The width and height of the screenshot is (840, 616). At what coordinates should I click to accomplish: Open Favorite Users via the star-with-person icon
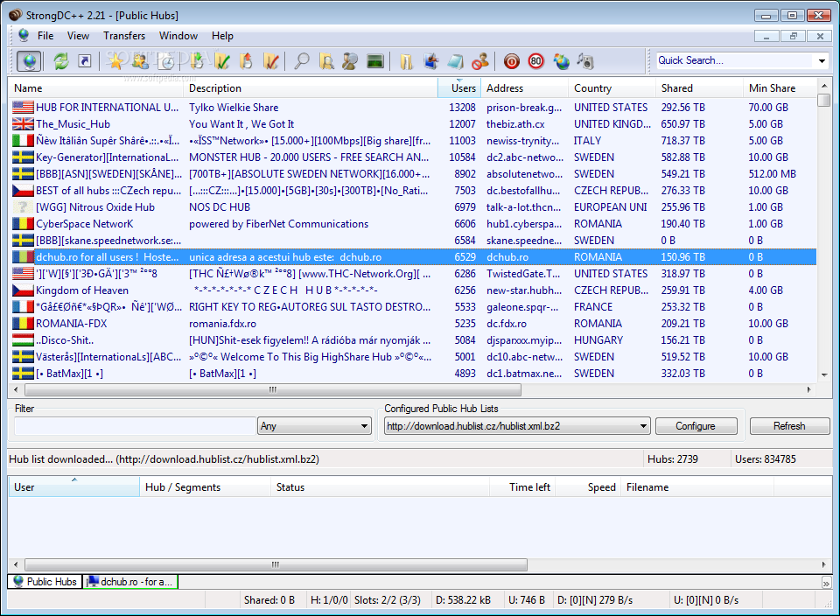(x=140, y=61)
